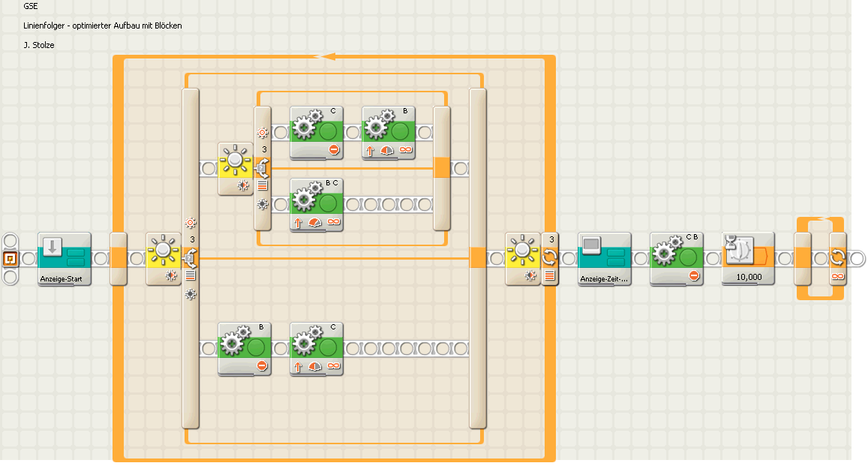The width and height of the screenshot is (868, 466).
Task: Click the inner nested light sensor switch block
Action: point(236,167)
